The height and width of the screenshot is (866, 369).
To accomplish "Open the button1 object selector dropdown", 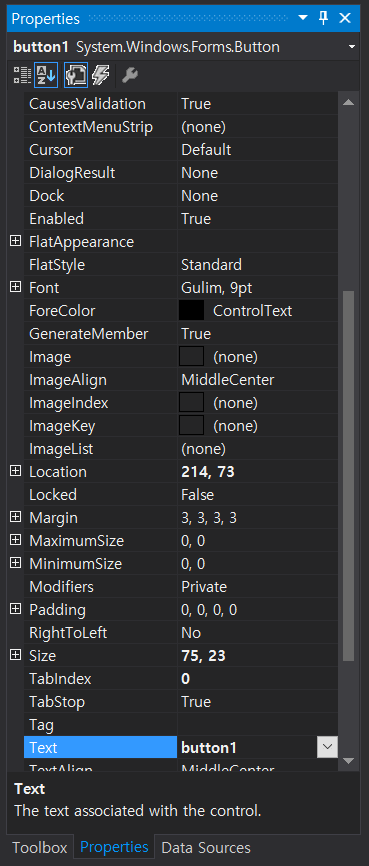I will [x=352, y=47].
